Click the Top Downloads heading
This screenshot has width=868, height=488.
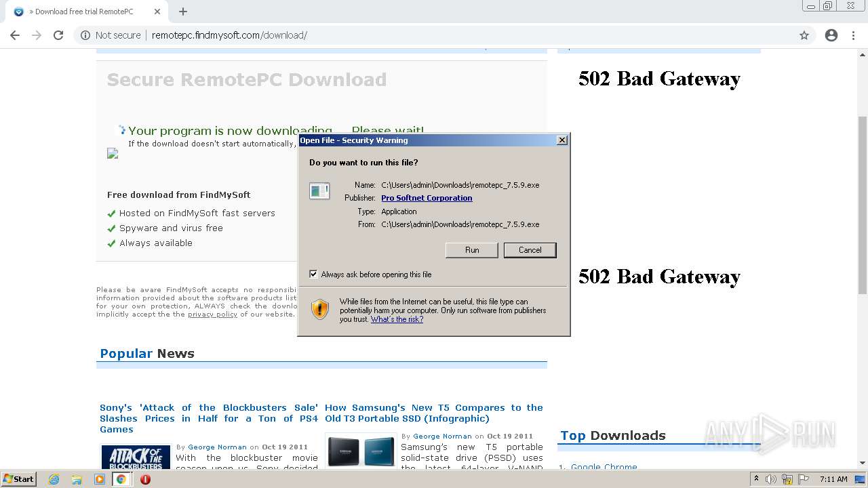coord(613,436)
